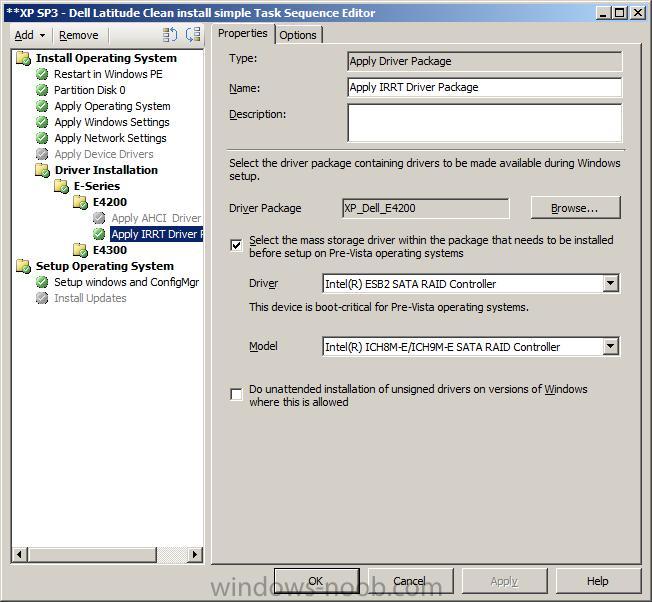The height and width of the screenshot is (602, 652).
Task: Click the tree horizontal scrollbar left arrow
Action: point(19,555)
